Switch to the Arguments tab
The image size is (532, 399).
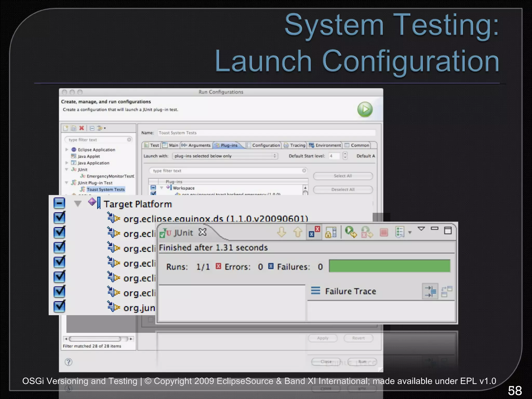click(196, 145)
